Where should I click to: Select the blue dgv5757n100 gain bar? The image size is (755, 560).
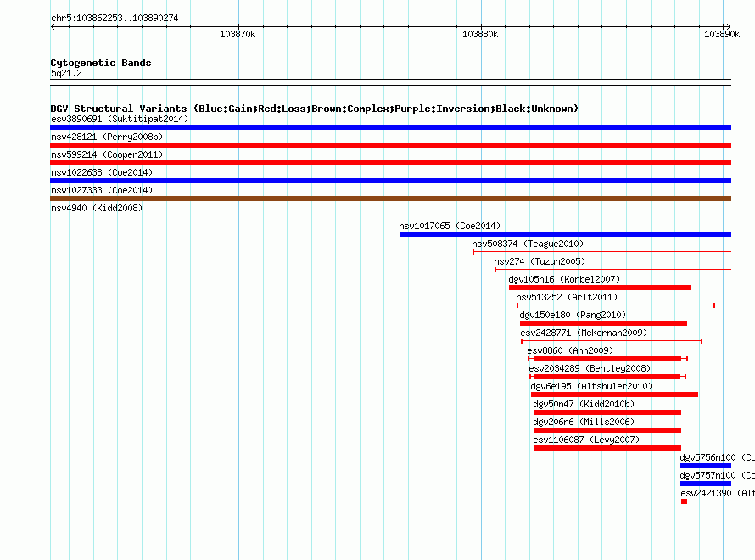pos(706,484)
